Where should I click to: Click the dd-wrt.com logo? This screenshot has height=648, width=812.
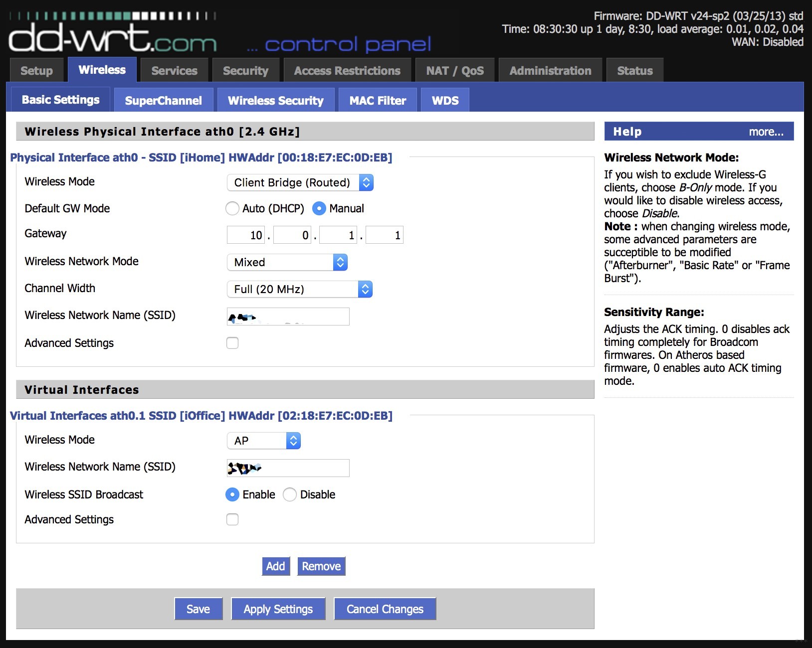tap(113, 33)
